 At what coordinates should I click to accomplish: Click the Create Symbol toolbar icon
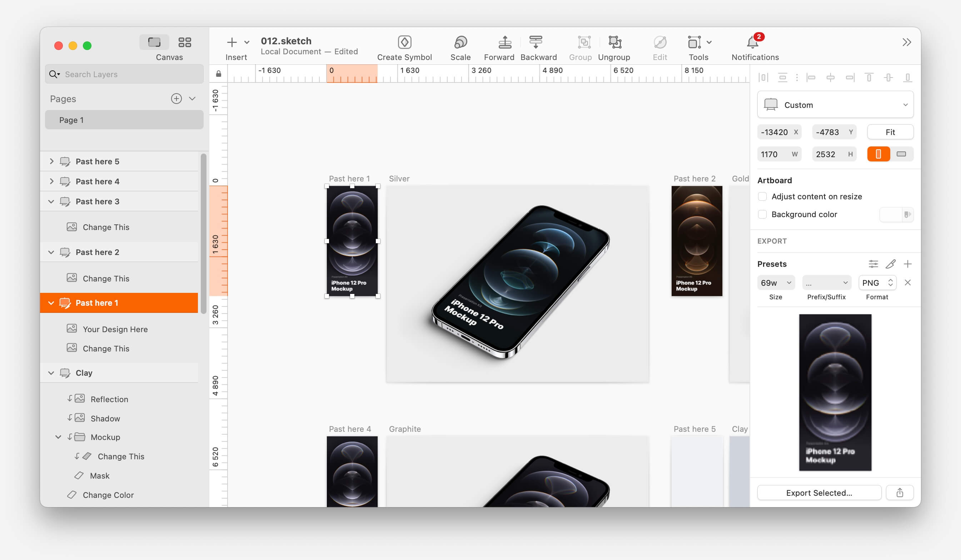[404, 42]
